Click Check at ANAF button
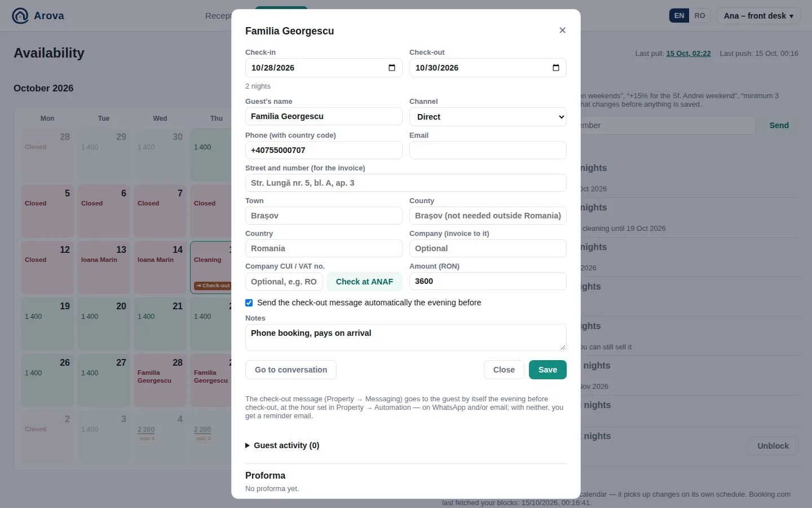 364,282
